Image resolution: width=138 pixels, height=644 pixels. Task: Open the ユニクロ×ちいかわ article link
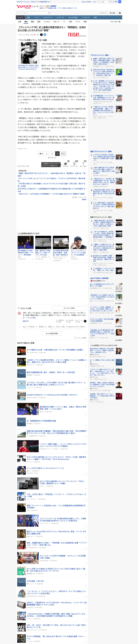click(56, 384)
